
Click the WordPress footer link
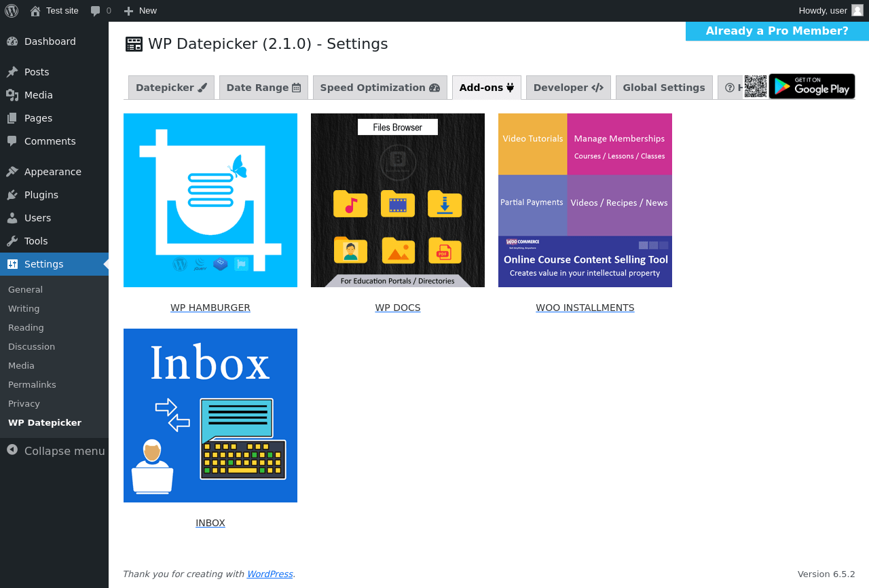click(x=270, y=574)
